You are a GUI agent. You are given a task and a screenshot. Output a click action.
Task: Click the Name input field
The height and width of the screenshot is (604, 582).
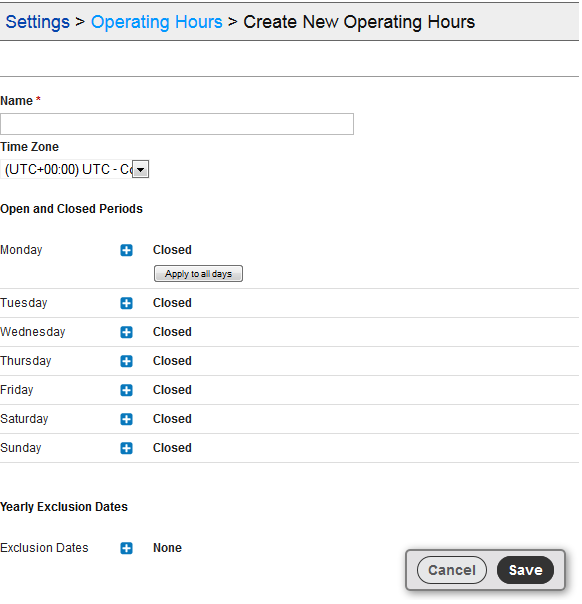pyautogui.click(x=177, y=124)
